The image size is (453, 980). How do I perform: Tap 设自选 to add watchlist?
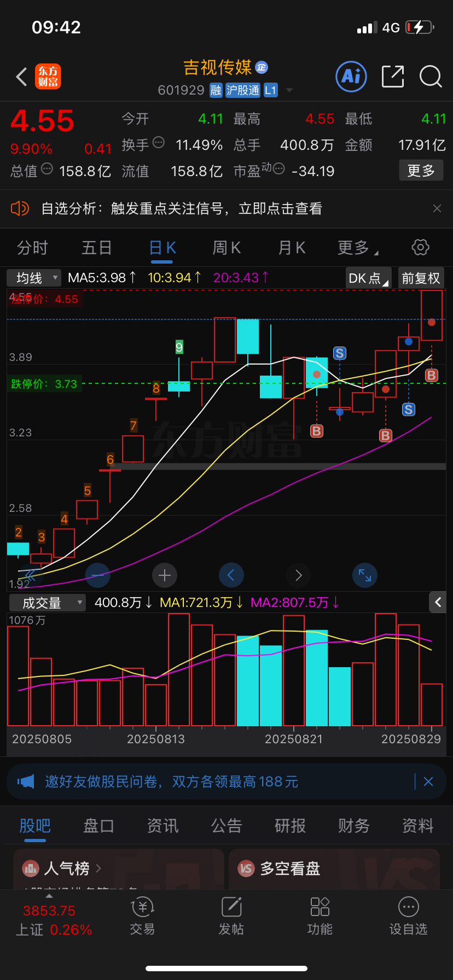[409, 917]
